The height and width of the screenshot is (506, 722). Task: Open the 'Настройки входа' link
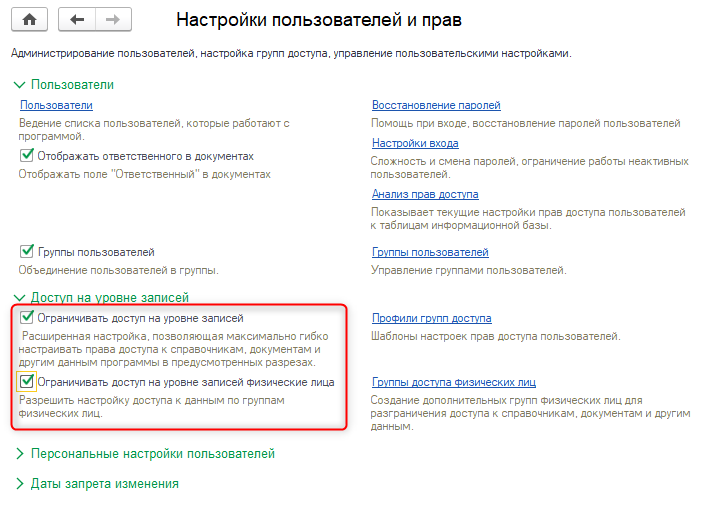(415, 143)
